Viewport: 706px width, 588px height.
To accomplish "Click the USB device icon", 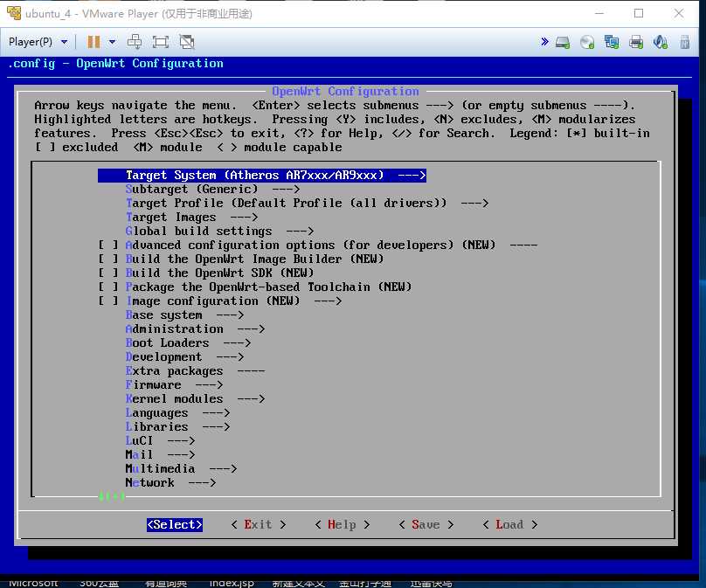I will tap(684, 42).
